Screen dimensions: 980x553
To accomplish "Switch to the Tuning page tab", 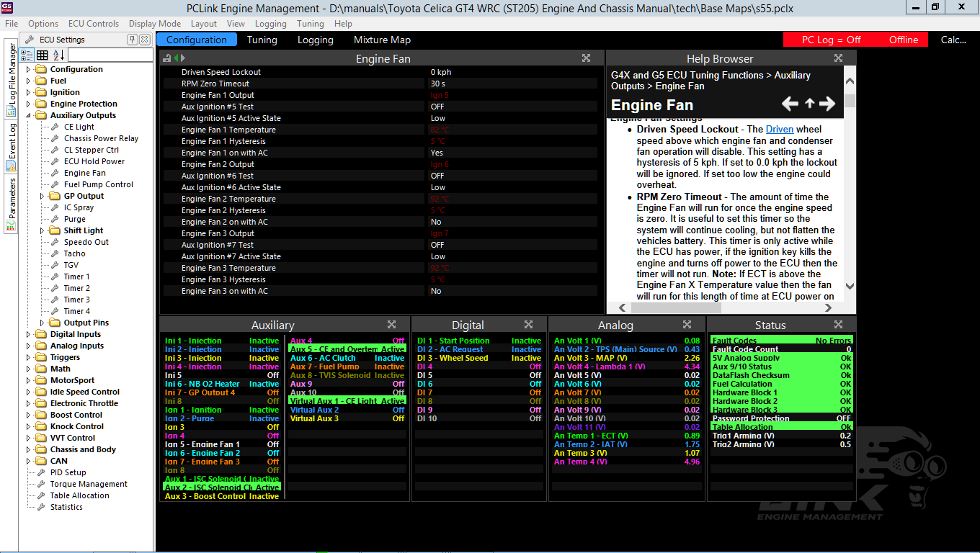I will tap(262, 40).
